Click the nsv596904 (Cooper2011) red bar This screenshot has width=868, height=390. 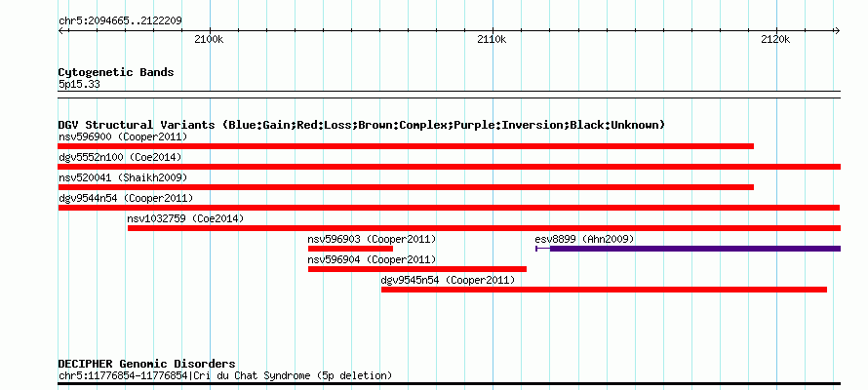[417, 269]
